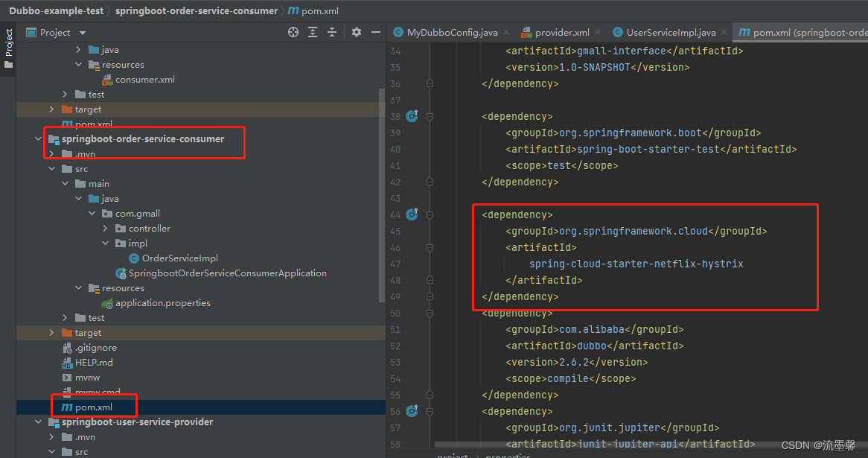Click spring-boot-starter-test artifactId text

coord(648,149)
